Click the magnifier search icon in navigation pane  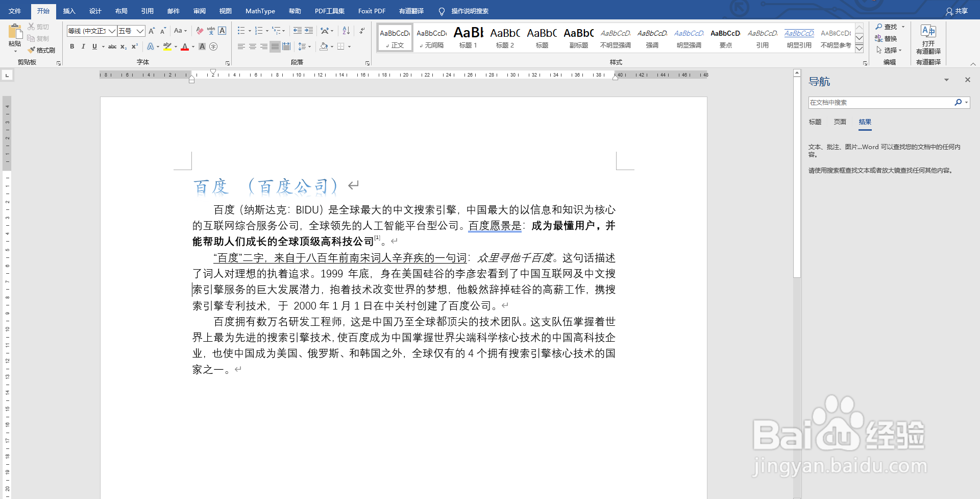coord(958,103)
